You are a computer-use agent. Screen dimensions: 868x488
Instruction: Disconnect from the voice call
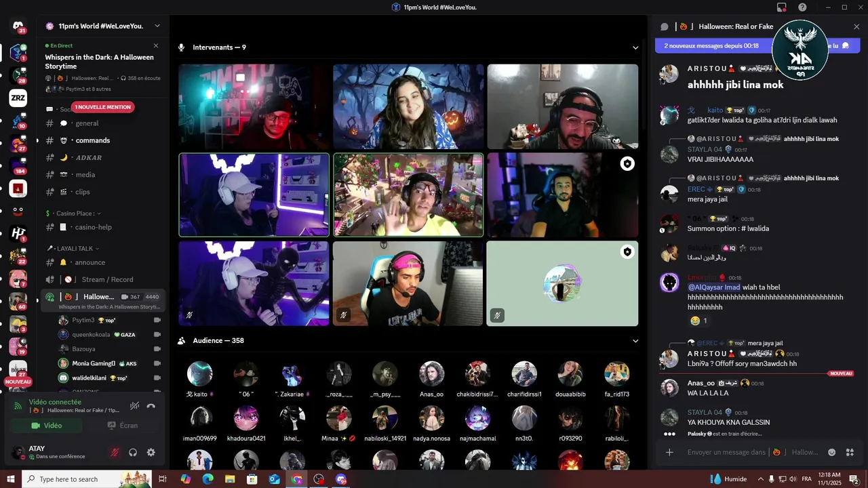(151, 405)
